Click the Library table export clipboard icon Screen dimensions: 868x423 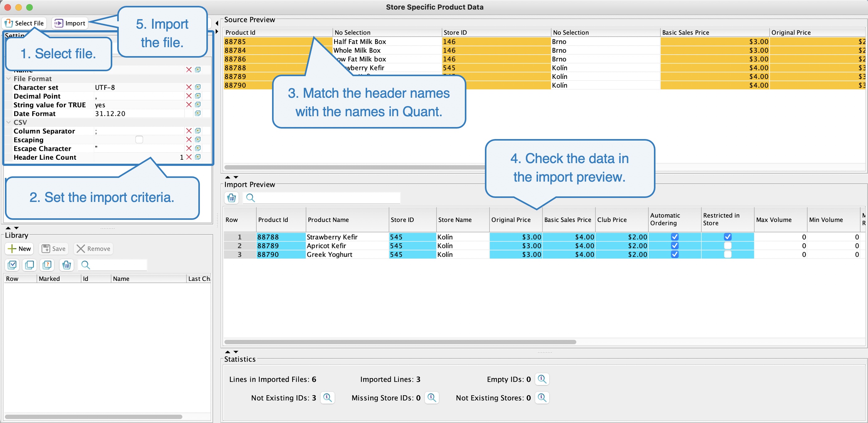pos(67,265)
